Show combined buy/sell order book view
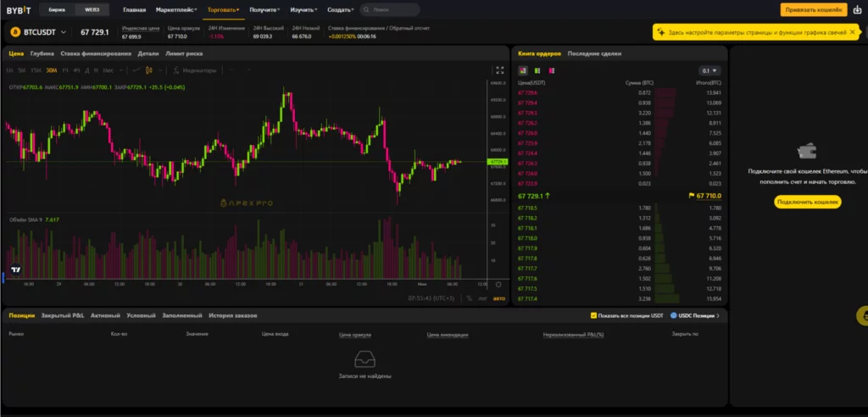The image size is (868, 417). point(522,70)
